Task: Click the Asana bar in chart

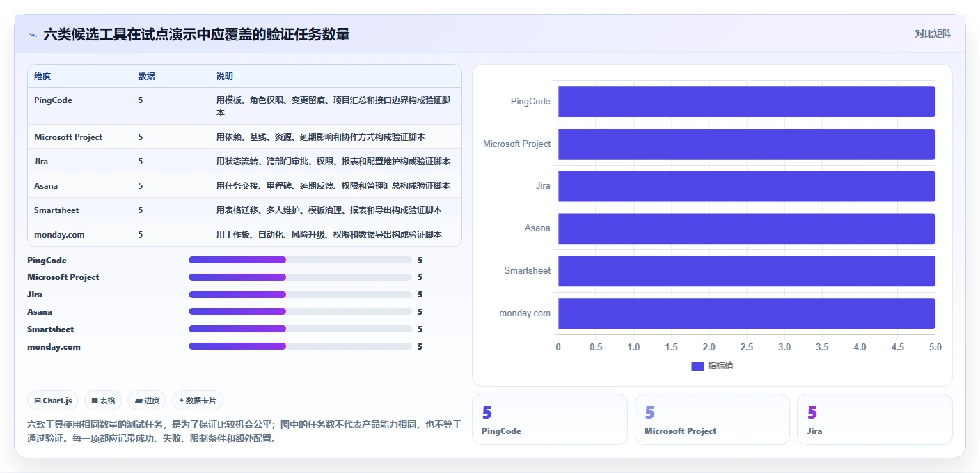Action: (746, 228)
